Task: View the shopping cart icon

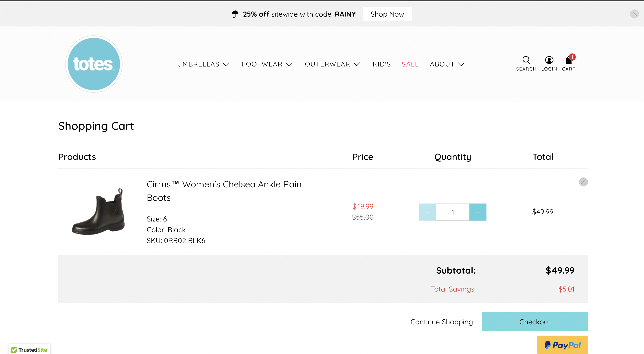Action: [x=568, y=62]
